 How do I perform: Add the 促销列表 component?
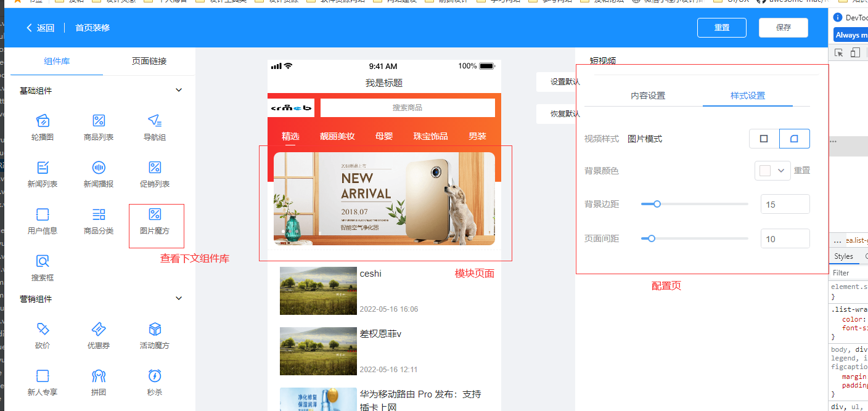(155, 174)
